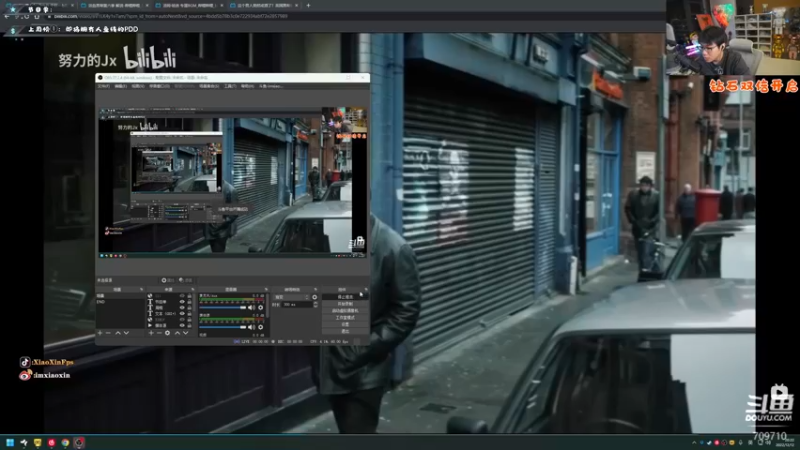This screenshot has width=800, height=450.
Task: Open the 视图(V) menu in OBS
Action: (138, 86)
